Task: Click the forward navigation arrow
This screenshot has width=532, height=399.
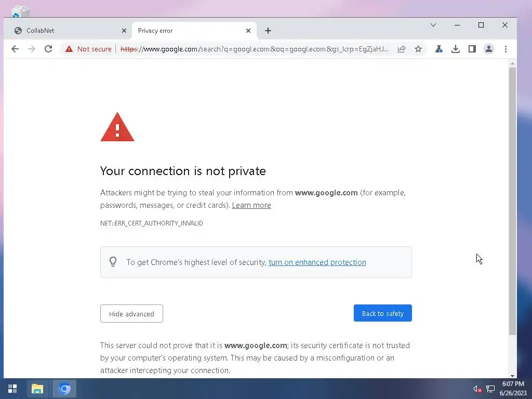Action: pos(32,49)
